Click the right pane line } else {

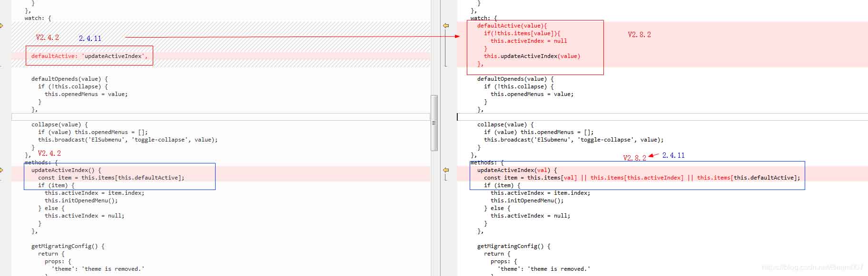pos(497,208)
